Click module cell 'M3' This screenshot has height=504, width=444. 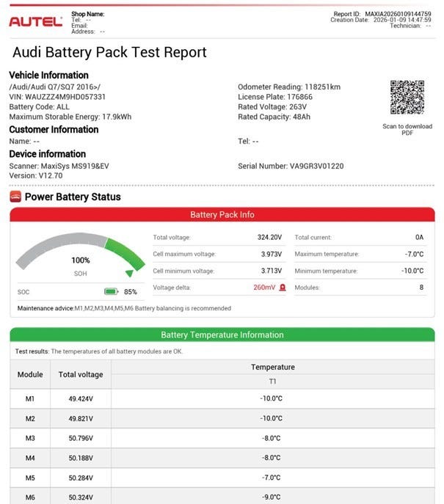pos(30,438)
